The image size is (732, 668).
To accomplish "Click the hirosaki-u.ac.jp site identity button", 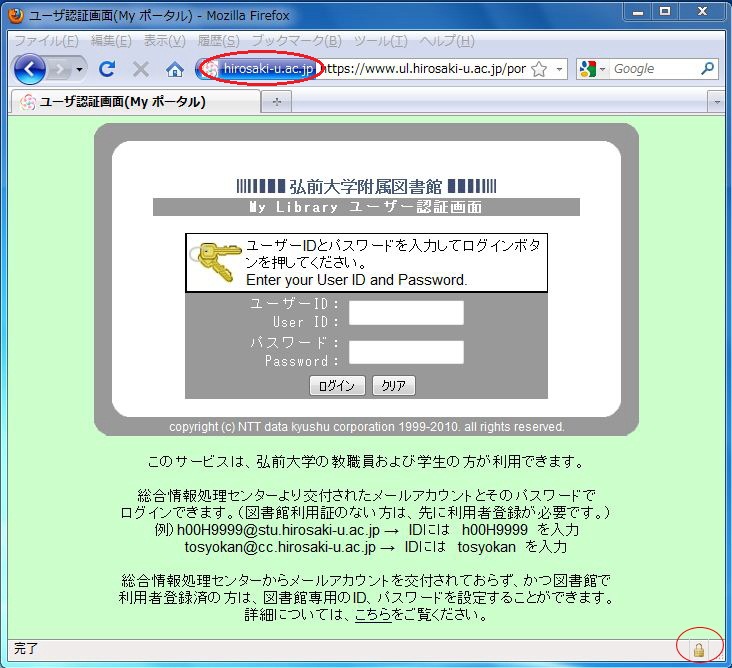I will (260, 69).
